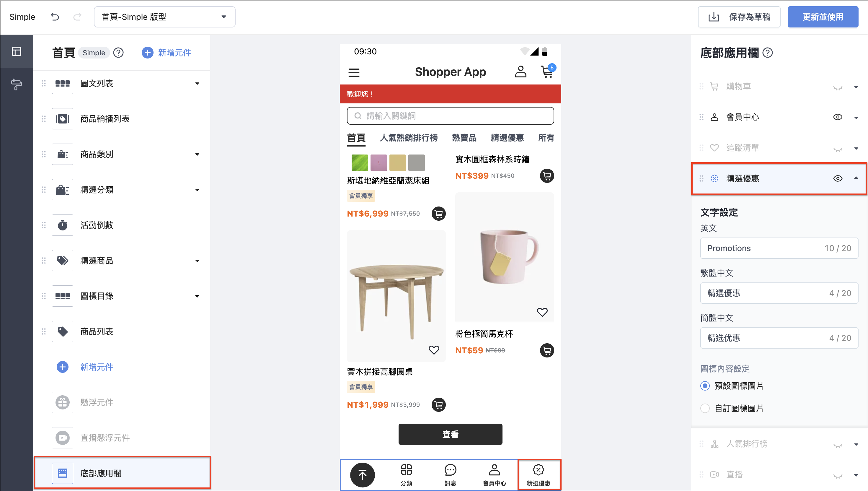The width and height of the screenshot is (868, 491).
Task: Click 新增元件 link in header
Action: (x=167, y=53)
